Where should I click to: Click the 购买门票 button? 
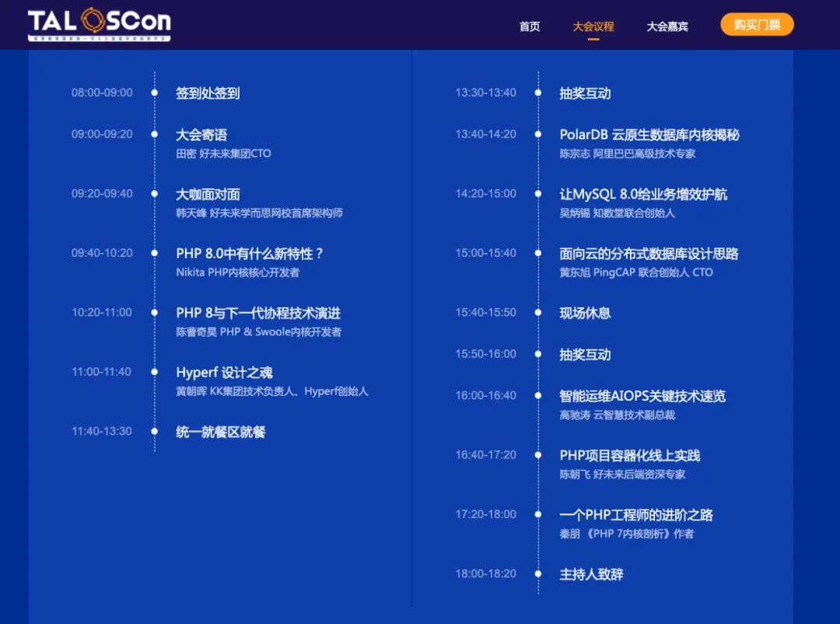[757, 25]
